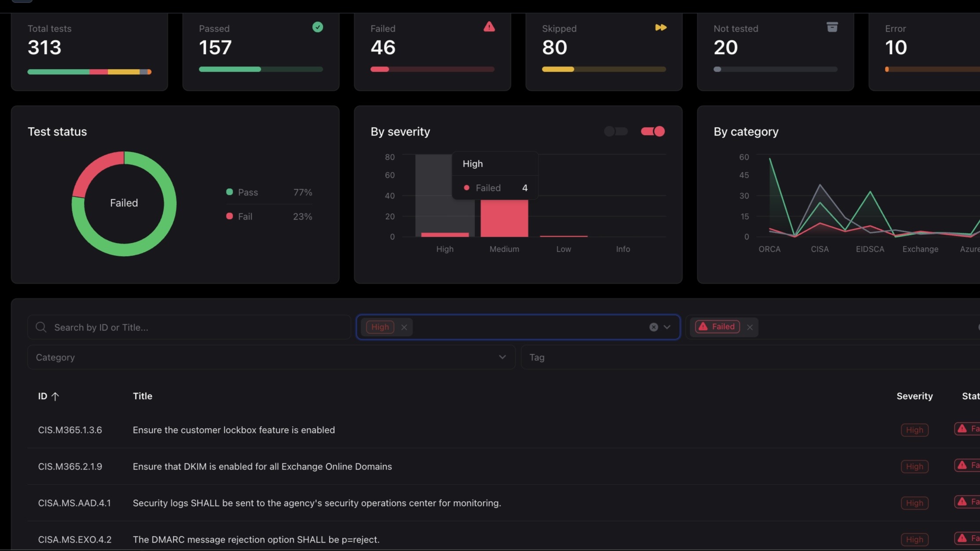The image size is (980, 551).
Task: Open the Category dropdown
Action: pyautogui.click(x=271, y=357)
